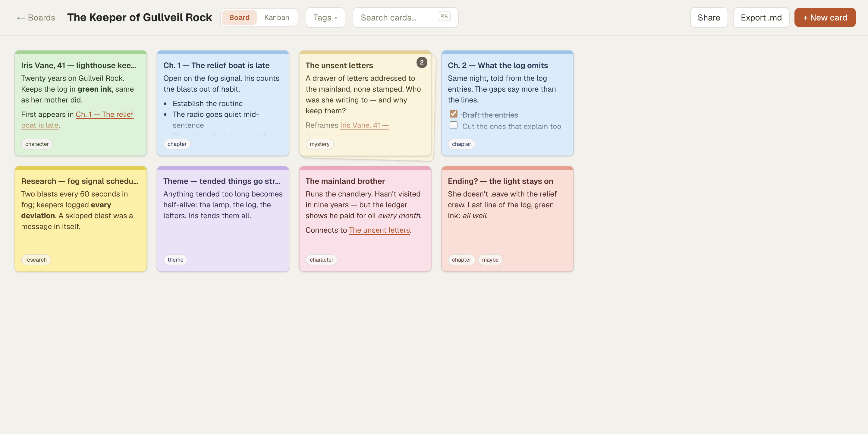Click the maybe tag

pyautogui.click(x=490, y=260)
